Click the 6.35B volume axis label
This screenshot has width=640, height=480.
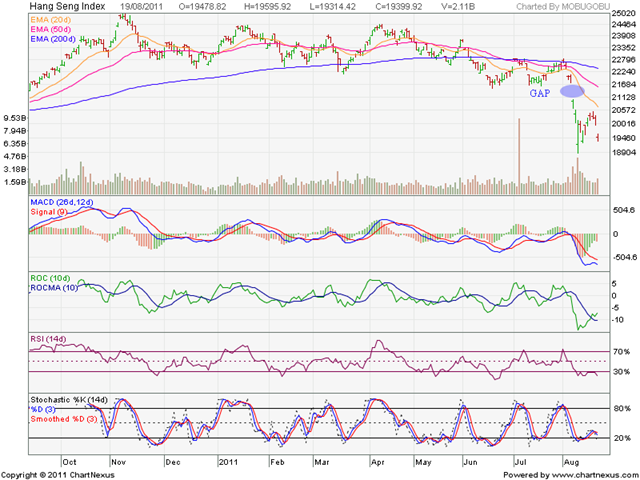(x=15, y=144)
